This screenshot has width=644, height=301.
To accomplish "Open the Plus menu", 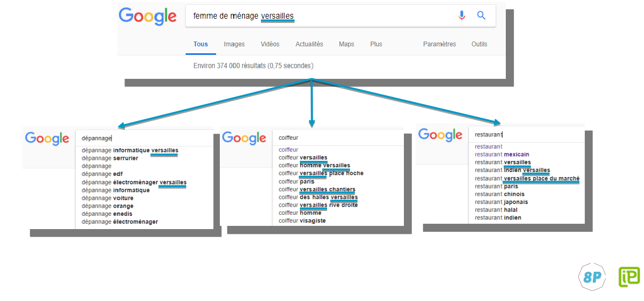I will (376, 44).
